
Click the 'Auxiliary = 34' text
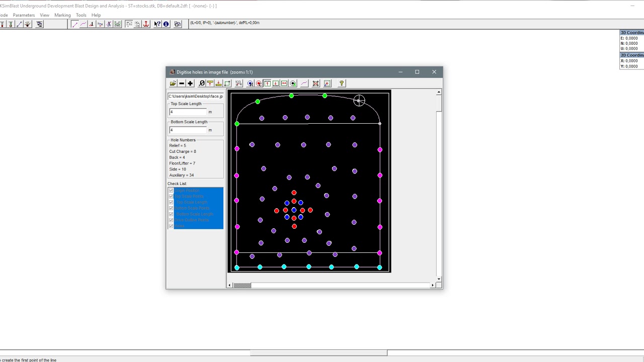tap(182, 175)
